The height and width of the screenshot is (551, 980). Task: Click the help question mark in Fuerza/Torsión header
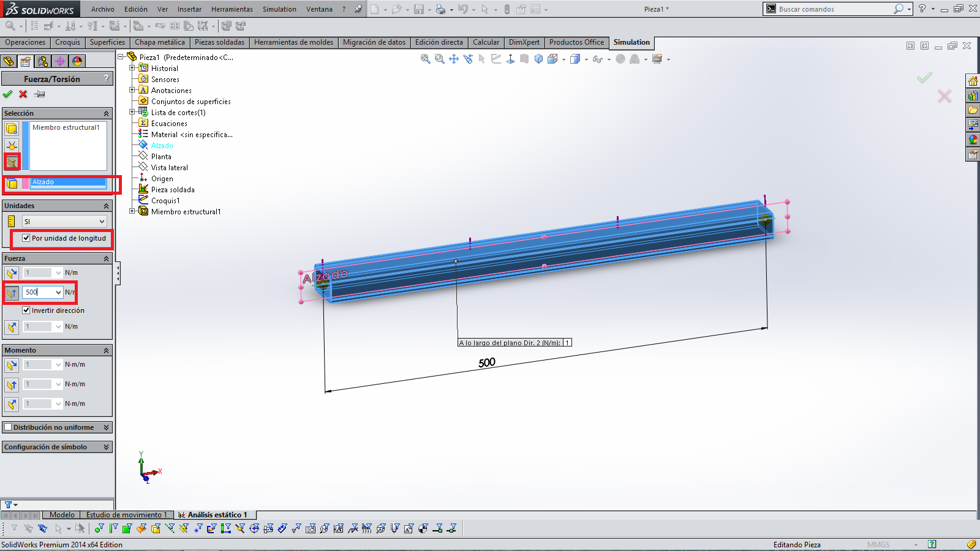coord(107,78)
